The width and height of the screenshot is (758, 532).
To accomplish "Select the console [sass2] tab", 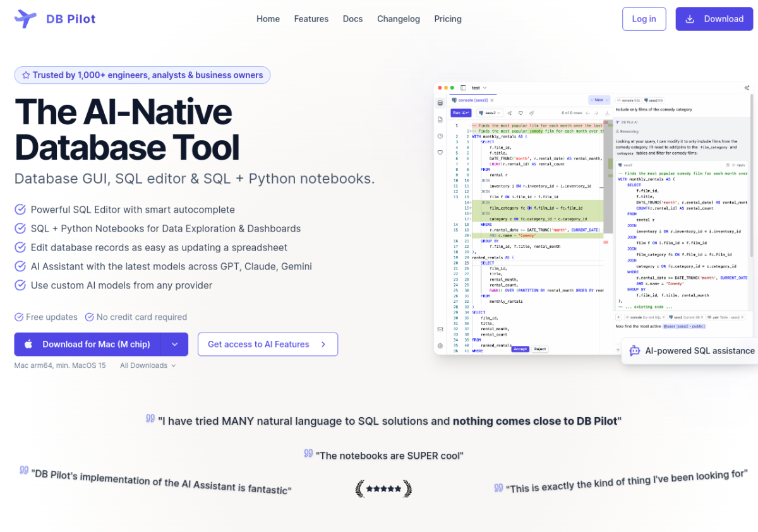I will (x=471, y=100).
